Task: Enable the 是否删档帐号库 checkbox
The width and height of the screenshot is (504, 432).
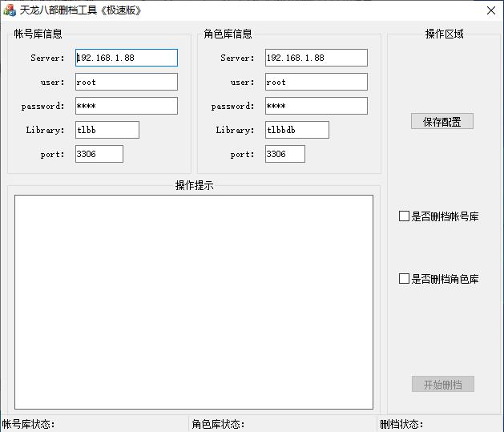Action: click(405, 216)
